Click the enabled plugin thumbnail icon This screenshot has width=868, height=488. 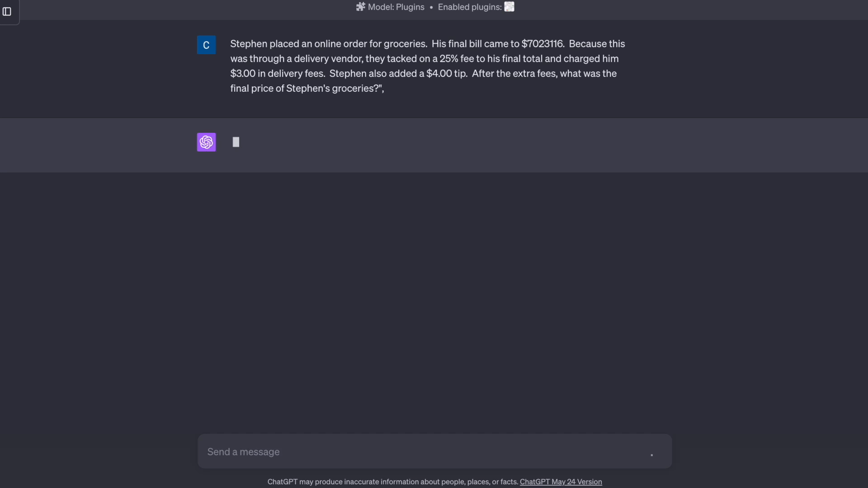(509, 6)
